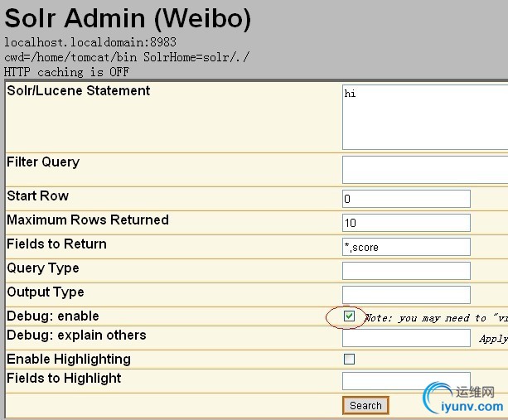Click the Output Type input field
This screenshot has height=420, width=508.
tap(406, 295)
